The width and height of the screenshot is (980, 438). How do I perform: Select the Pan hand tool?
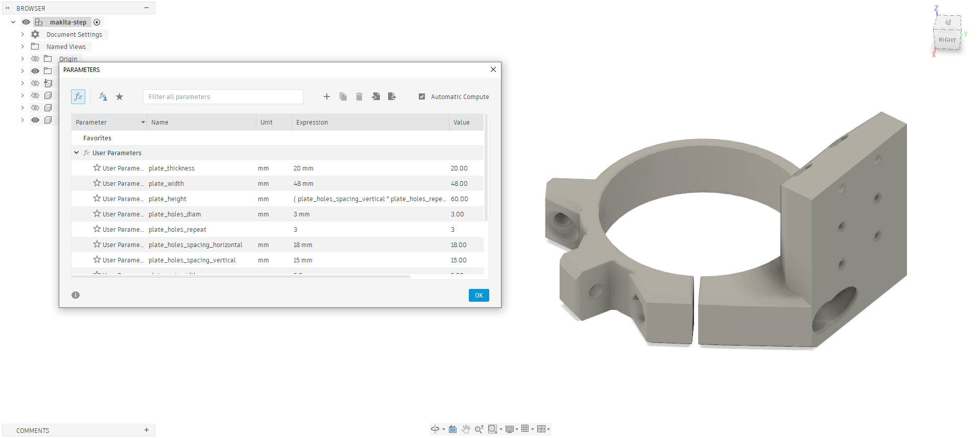click(x=466, y=429)
